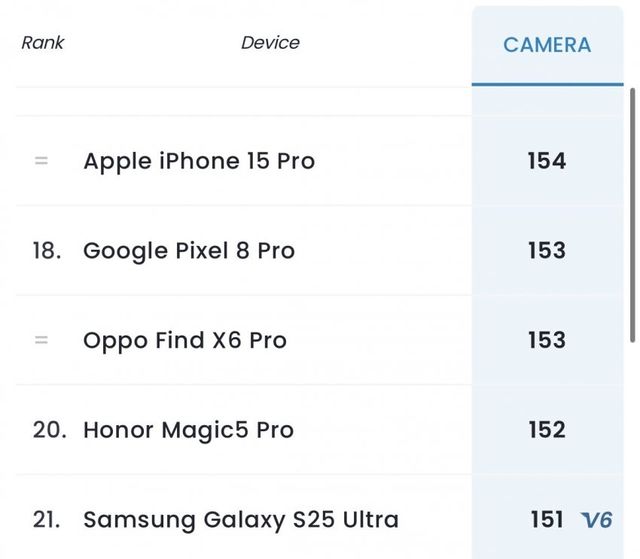Click rank number 20 beside Honor Magic5
Image resolution: width=640 pixels, height=559 pixels.
[x=48, y=430]
